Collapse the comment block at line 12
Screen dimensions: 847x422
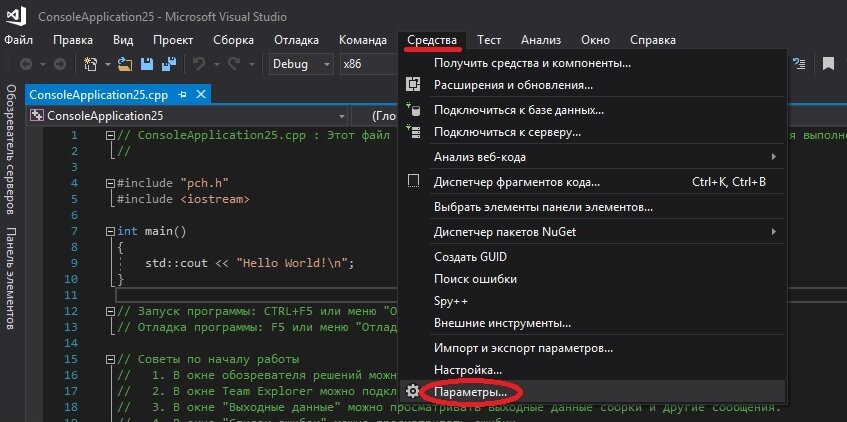111,311
